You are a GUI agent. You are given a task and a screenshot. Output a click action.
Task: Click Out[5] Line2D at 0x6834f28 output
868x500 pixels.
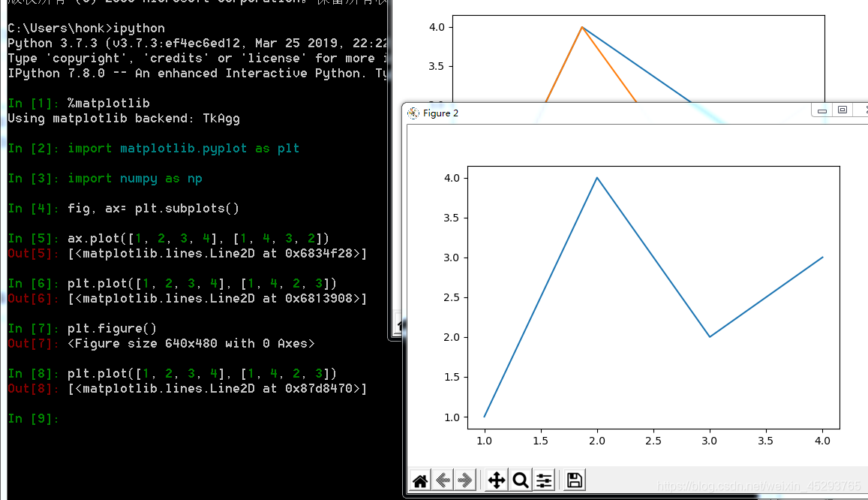217,254
